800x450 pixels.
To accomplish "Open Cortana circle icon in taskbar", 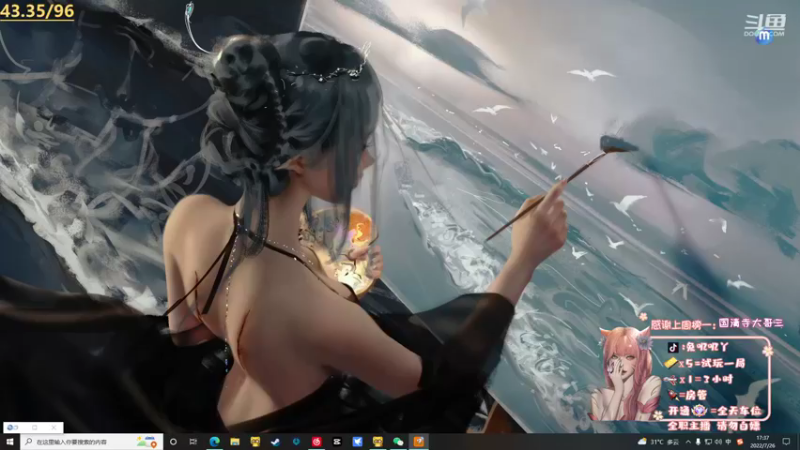I will [x=173, y=442].
